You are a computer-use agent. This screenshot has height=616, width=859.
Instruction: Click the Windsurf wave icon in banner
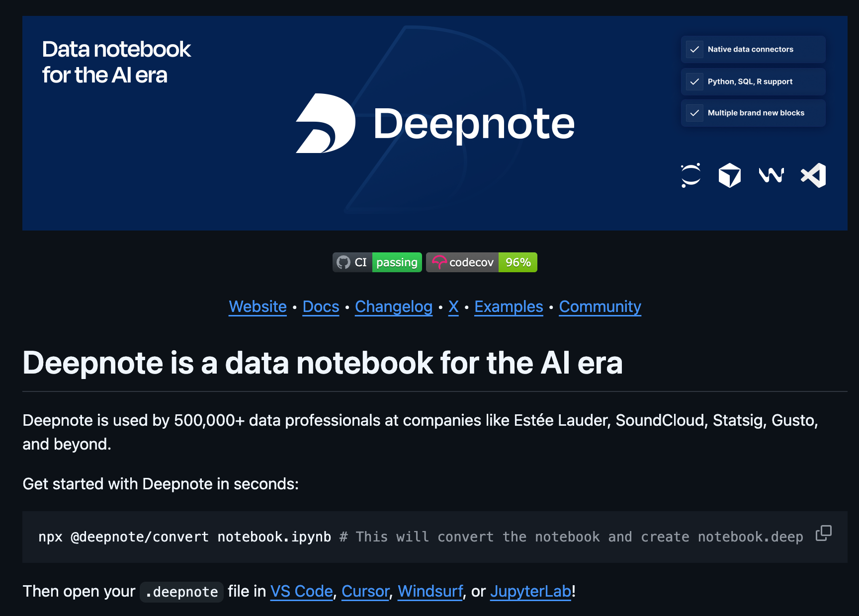tap(772, 175)
